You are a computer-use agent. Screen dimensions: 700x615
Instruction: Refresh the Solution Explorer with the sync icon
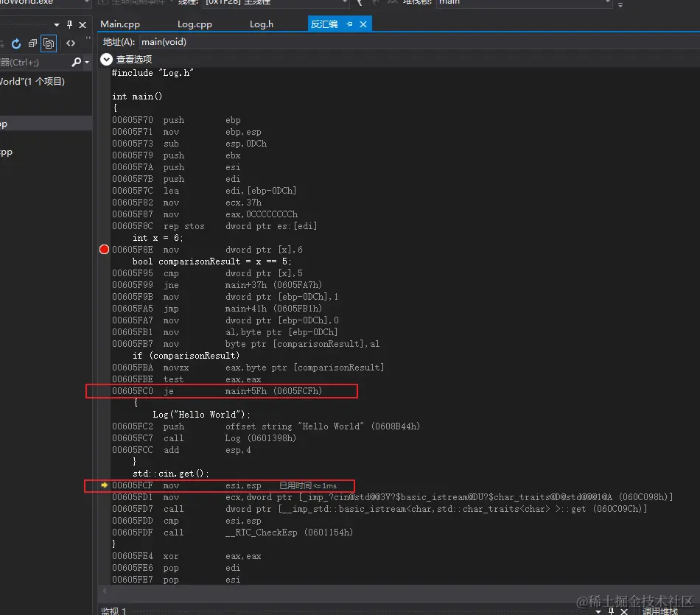point(16,43)
